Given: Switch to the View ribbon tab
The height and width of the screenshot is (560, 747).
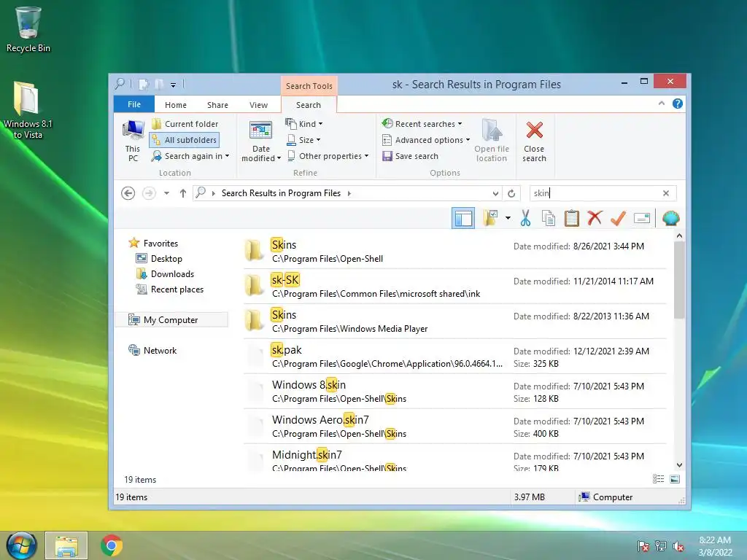Looking at the screenshot, I should (259, 105).
